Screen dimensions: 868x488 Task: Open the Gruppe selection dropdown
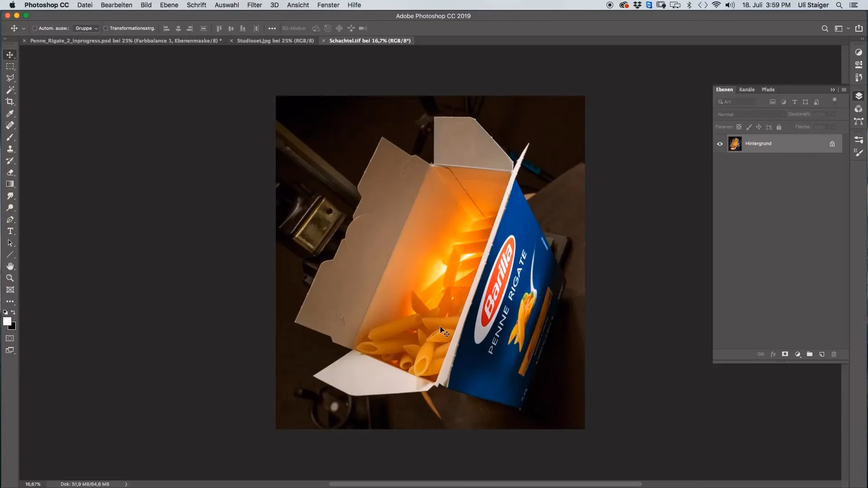point(86,28)
